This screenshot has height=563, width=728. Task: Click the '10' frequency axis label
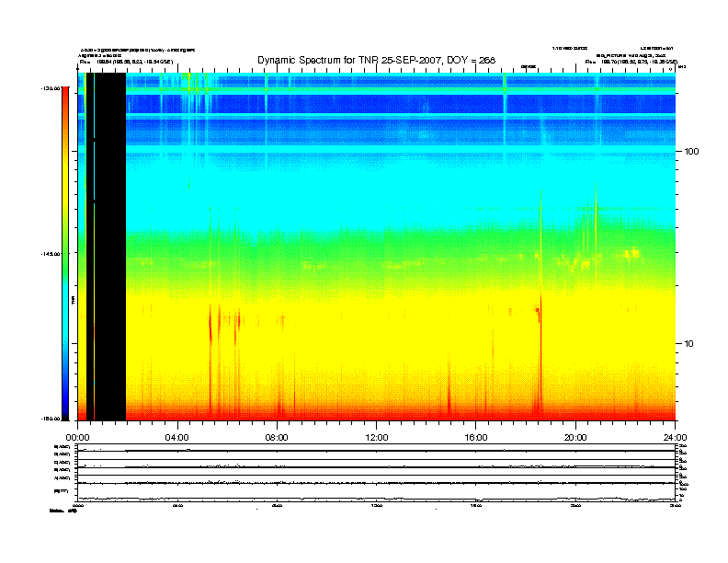[x=689, y=344]
